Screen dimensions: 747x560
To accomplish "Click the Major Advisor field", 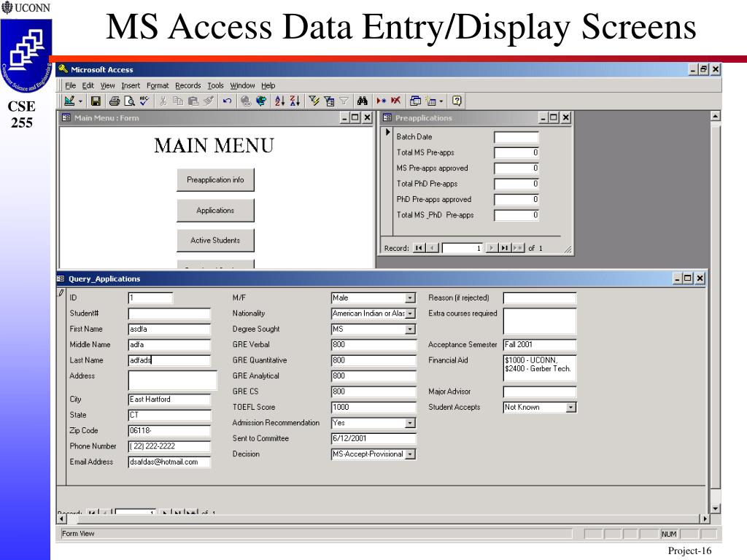I will [540, 392].
